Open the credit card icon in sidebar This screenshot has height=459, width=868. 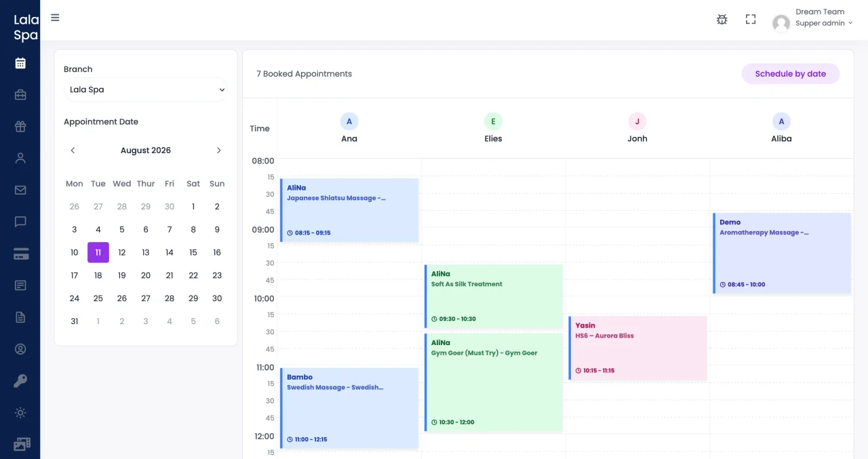pos(20,254)
